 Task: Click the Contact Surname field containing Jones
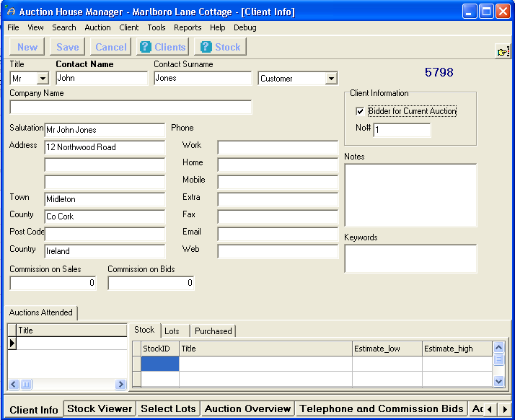tap(203, 78)
